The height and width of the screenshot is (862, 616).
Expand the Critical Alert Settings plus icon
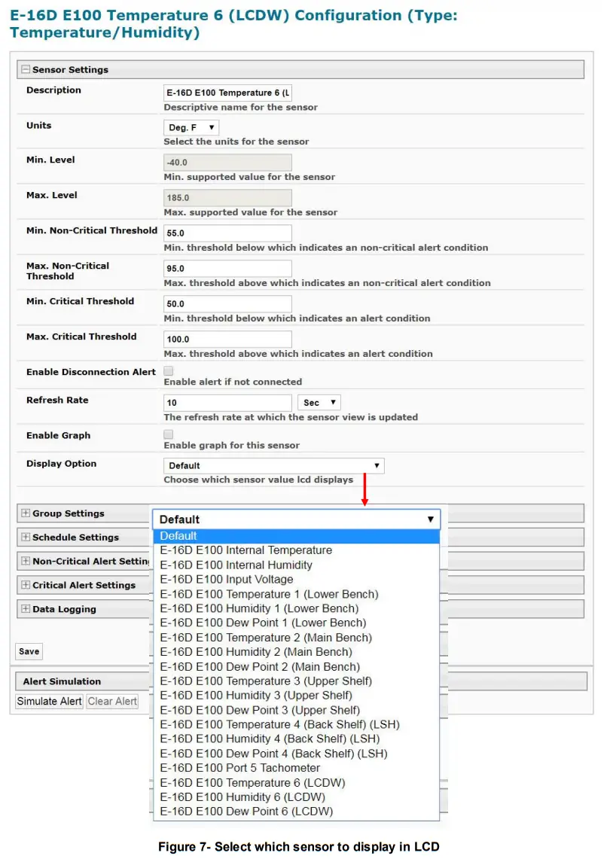(x=26, y=585)
